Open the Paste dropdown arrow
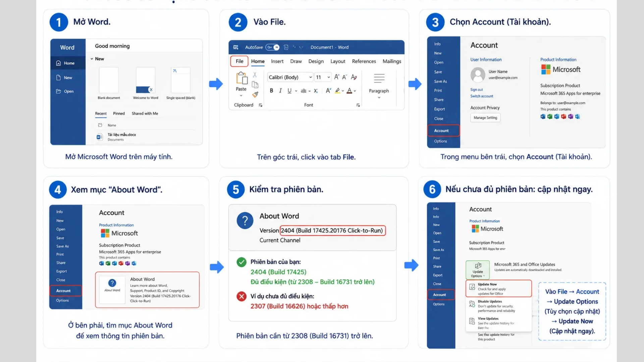This screenshot has width=644, height=362. click(241, 96)
